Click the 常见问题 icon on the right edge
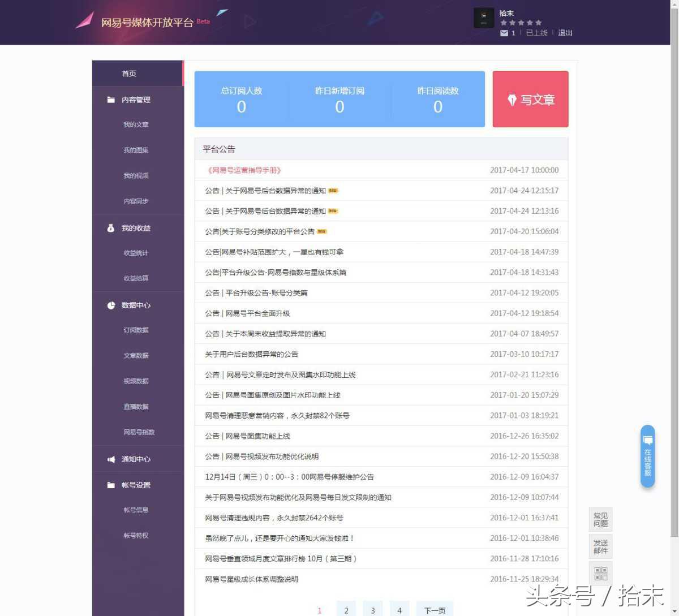 coord(600,519)
